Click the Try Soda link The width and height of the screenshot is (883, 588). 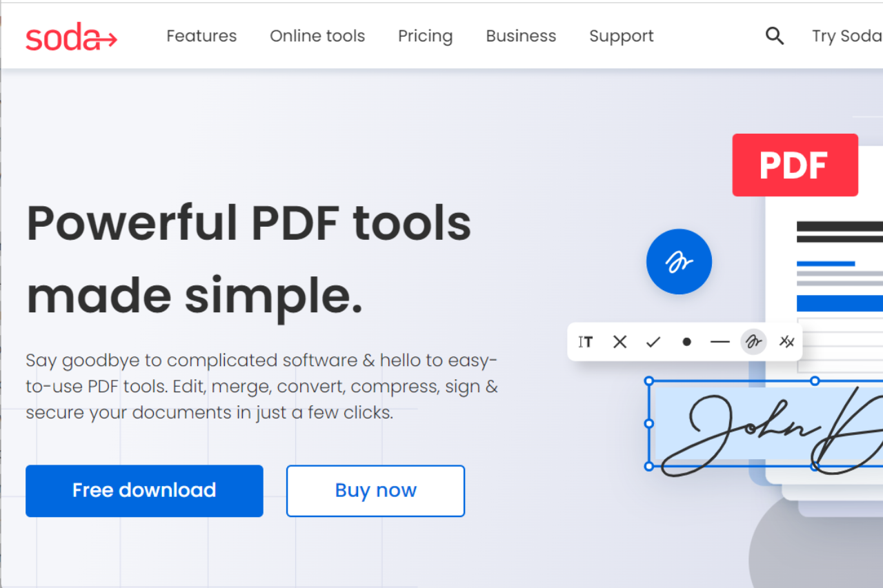847,36
